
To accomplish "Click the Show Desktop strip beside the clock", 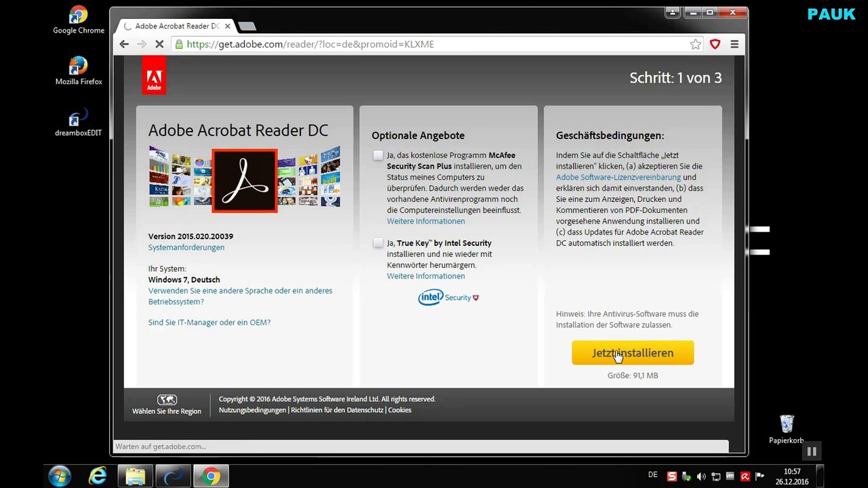I will 820,476.
